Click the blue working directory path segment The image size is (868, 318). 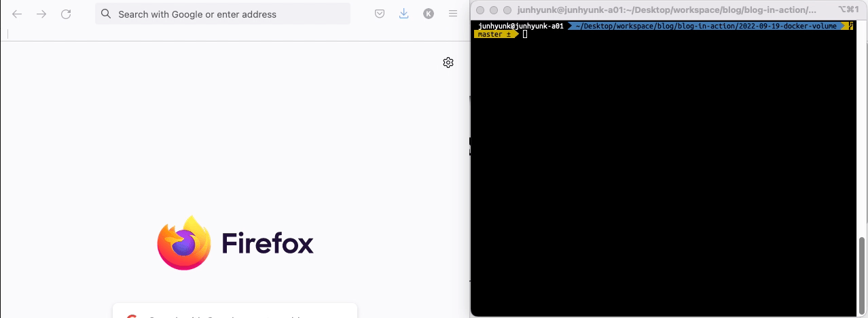[x=706, y=26]
